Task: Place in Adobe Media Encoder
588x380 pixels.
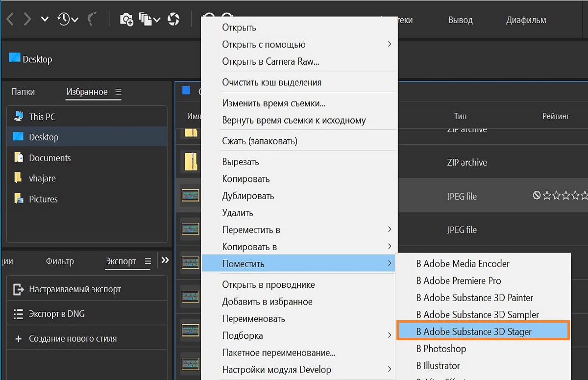Action: coord(483,264)
